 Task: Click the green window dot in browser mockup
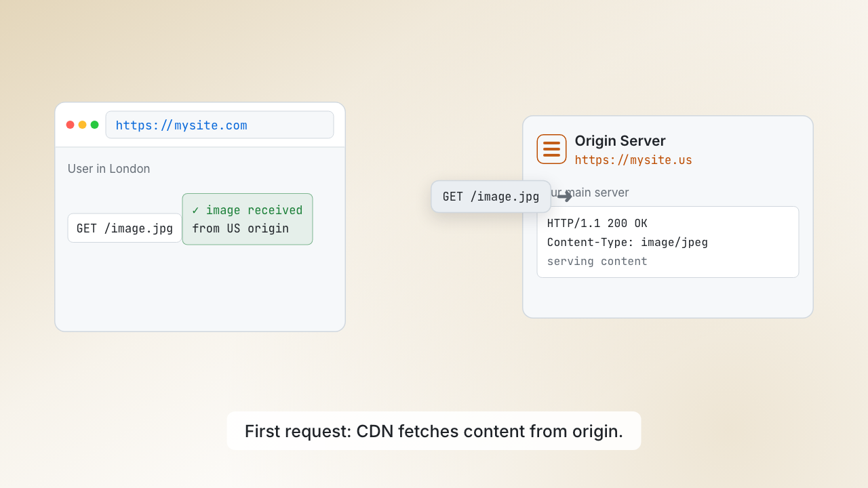coord(94,125)
